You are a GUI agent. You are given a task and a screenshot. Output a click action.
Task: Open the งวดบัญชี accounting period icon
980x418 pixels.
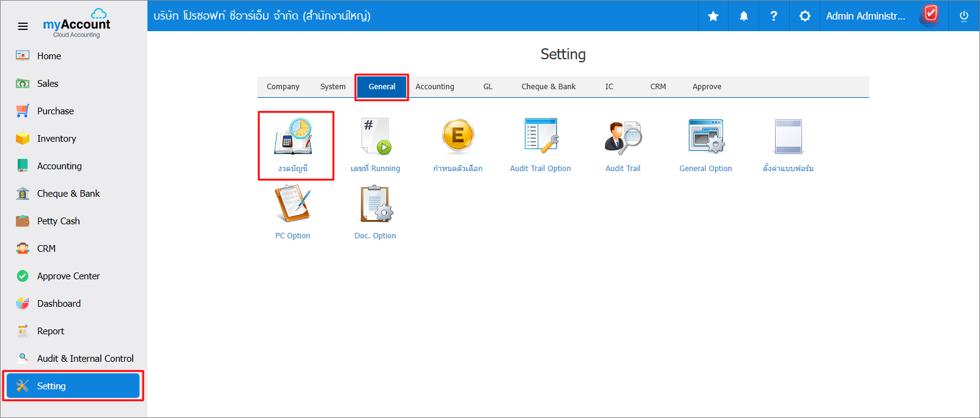293,137
